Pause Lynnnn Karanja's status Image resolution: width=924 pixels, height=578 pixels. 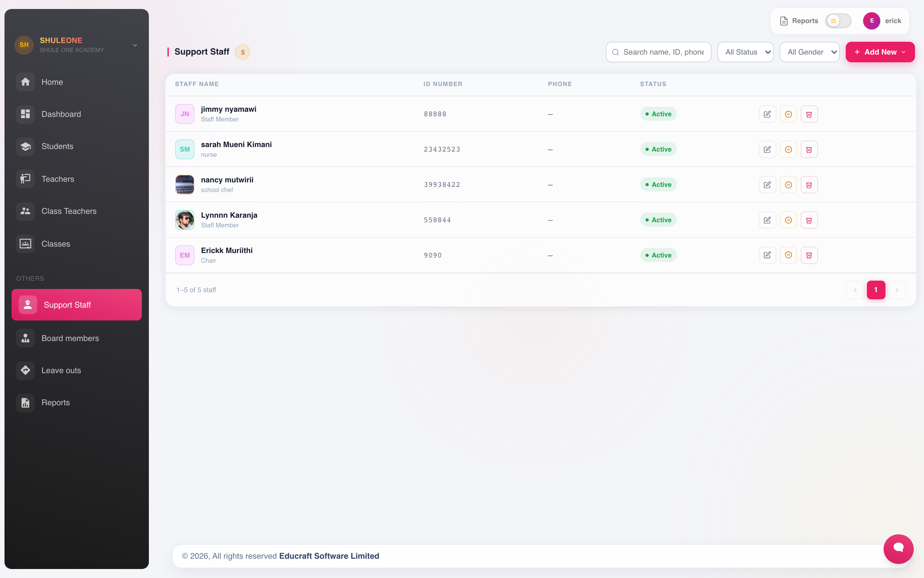pos(788,220)
